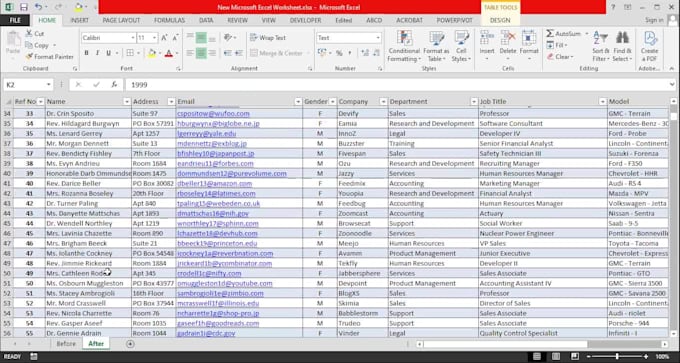The height and width of the screenshot is (363, 680).
Task: Switch to DATA ribbon tab
Action: pos(206,20)
